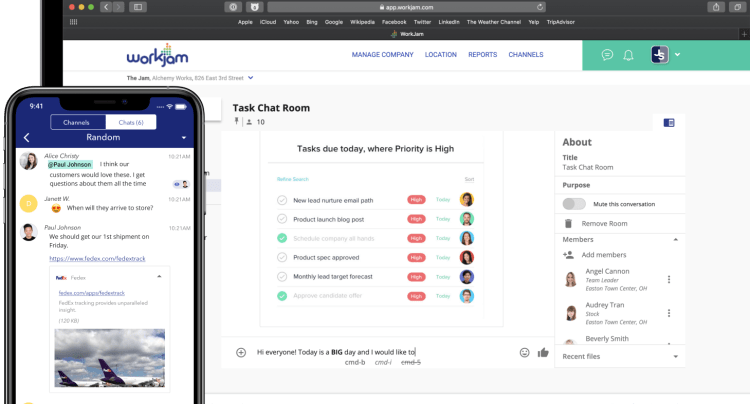750x404 pixels.
Task: Click the pin icon under Task Chat Room
Action: coord(236,121)
